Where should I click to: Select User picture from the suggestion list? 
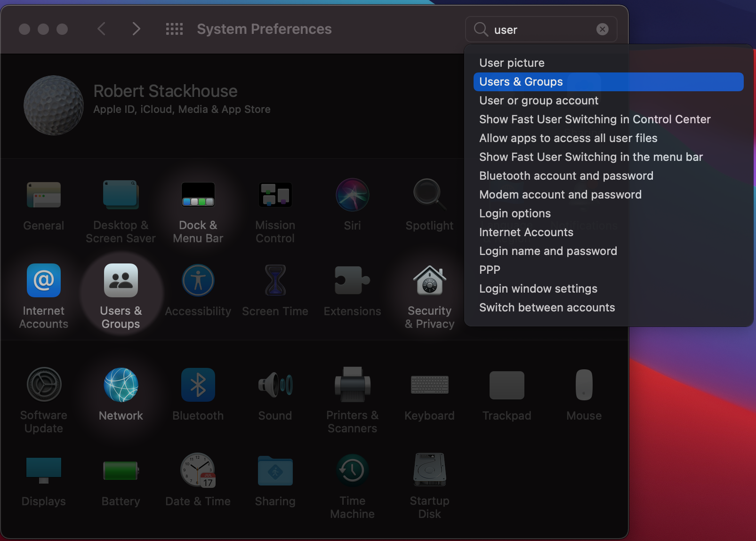[511, 63]
